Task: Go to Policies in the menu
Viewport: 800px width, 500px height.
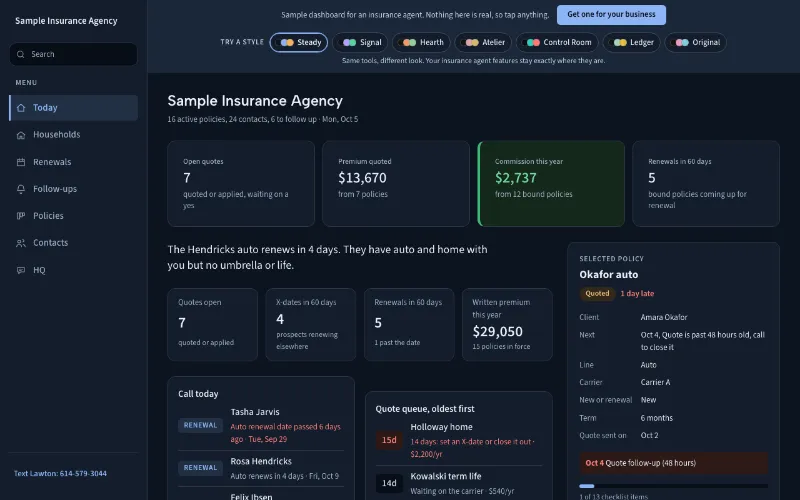Action: click(73, 216)
